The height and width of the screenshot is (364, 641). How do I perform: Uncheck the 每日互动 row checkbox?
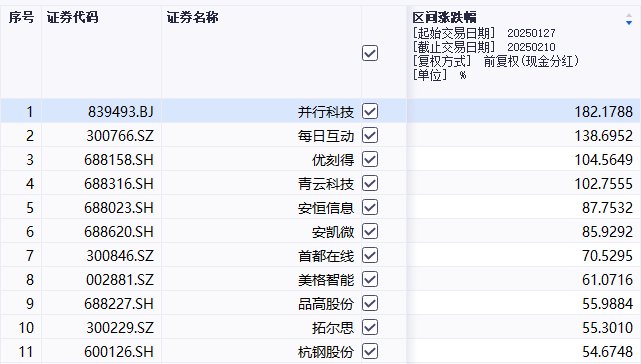370,135
